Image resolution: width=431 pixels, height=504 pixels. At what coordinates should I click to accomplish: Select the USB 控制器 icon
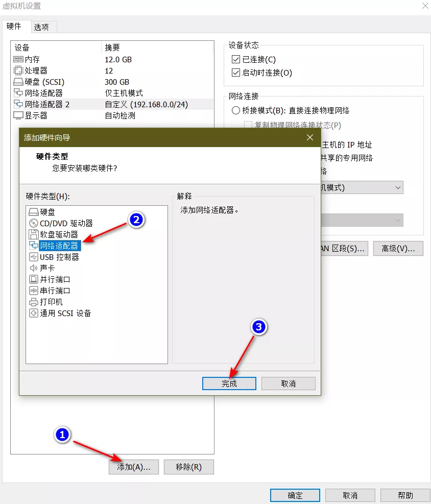click(34, 257)
